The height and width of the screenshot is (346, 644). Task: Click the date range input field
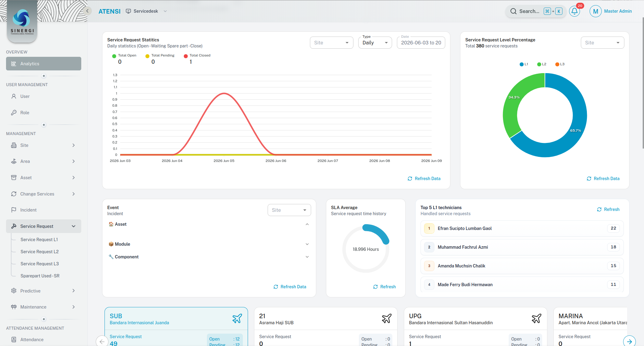421,43
